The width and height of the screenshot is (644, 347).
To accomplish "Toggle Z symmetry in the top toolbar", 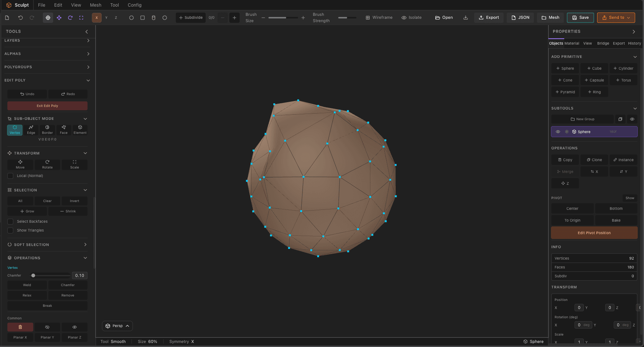I will tap(116, 18).
